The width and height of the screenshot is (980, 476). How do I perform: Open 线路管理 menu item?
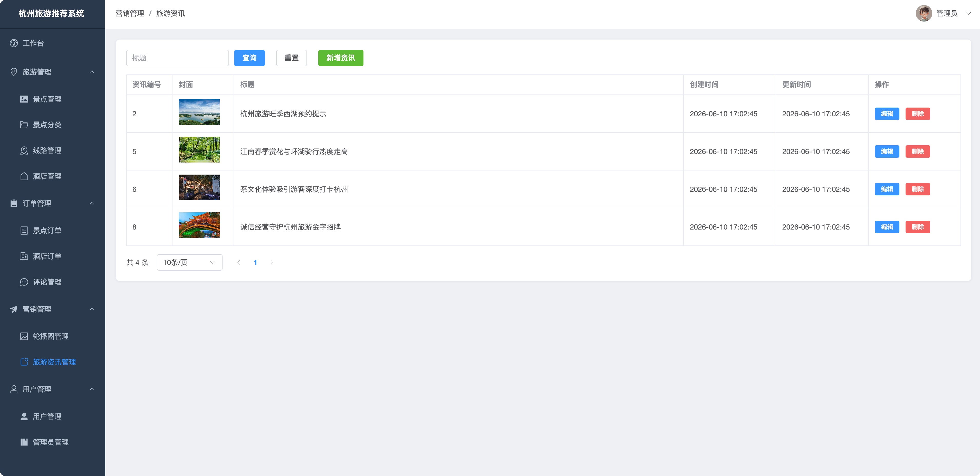[53, 150]
